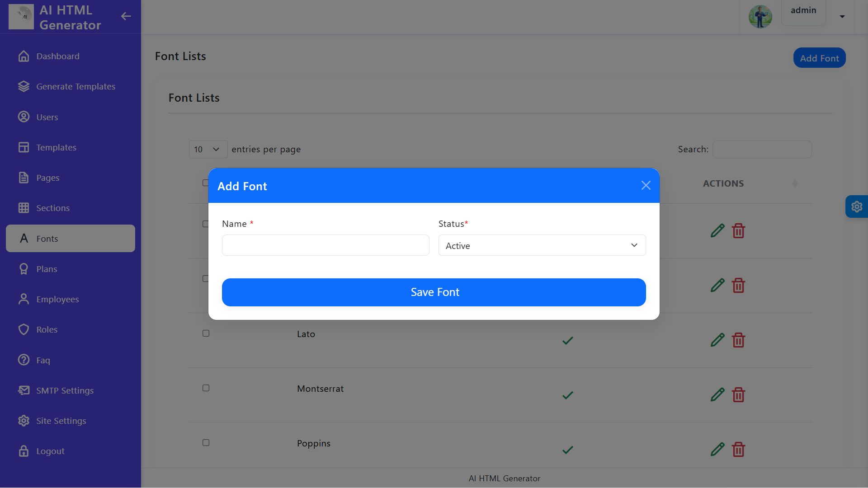This screenshot has height=488, width=868.
Task: Check the Poppins row checkbox
Action: (206, 443)
